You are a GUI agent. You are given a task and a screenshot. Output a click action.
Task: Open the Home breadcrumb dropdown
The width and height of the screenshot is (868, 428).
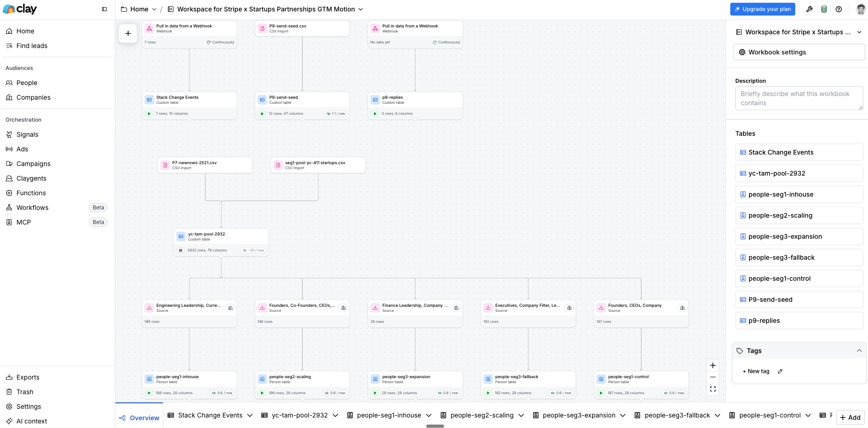point(154,9)
